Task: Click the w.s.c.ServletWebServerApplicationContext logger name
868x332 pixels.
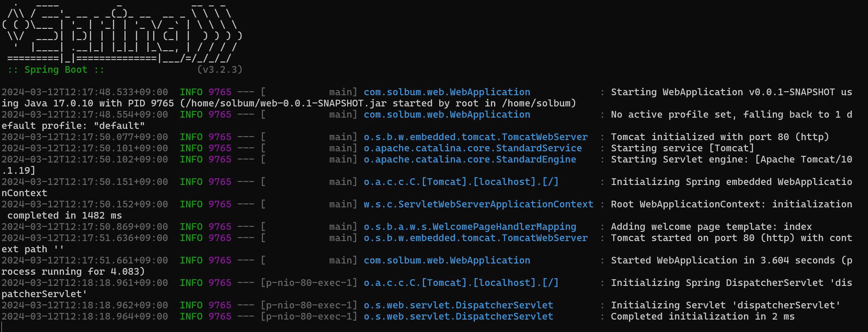Action: coord(478,204)
